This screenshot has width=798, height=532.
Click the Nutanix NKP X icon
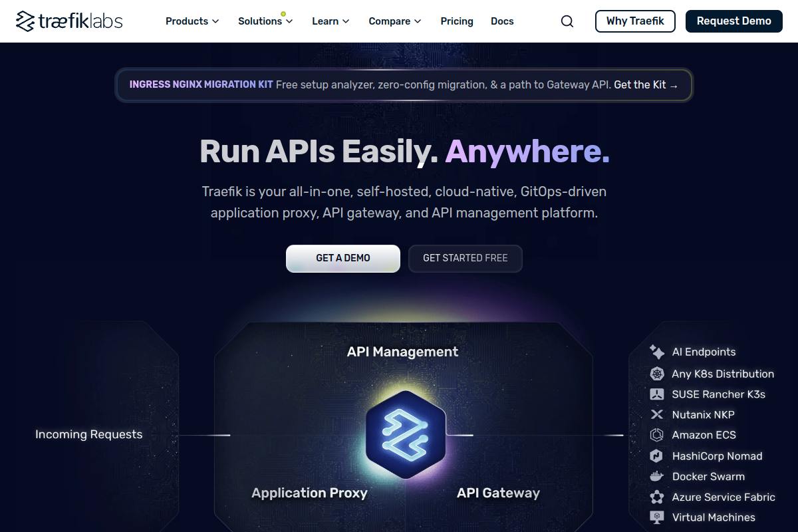click(x=657, y=414)
